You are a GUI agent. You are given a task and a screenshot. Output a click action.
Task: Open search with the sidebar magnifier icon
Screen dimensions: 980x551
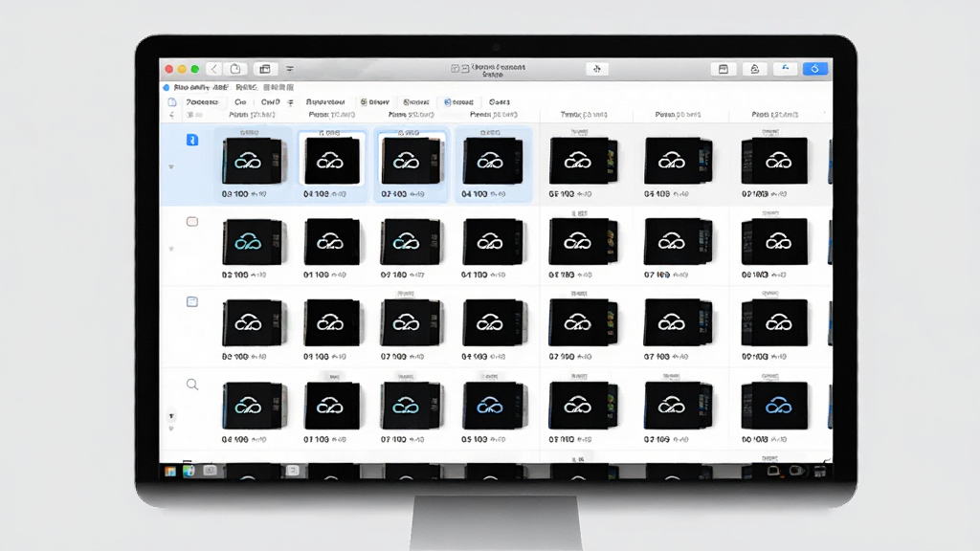click(x=192, y=385)
